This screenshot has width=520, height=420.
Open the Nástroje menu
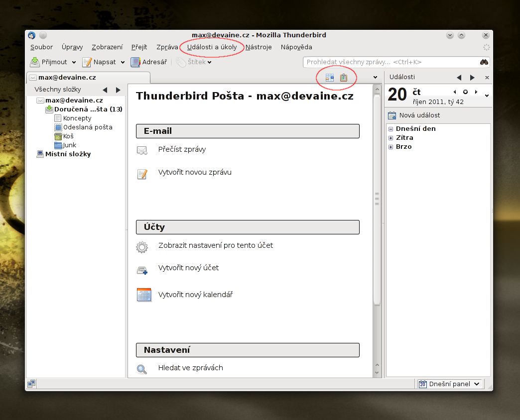[259, 47]
